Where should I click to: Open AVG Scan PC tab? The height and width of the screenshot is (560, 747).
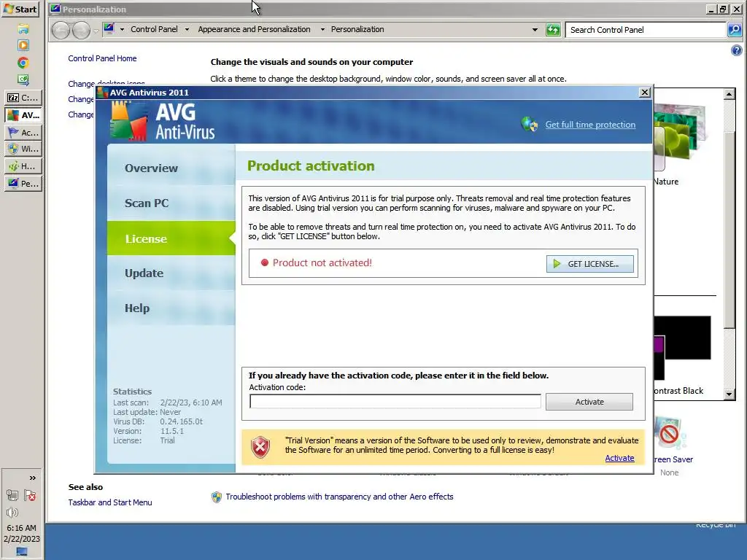[x=171, y=203]
